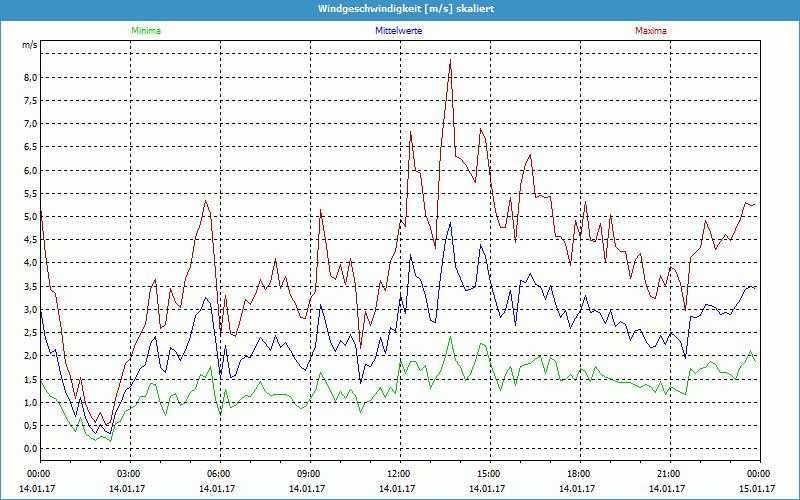Click the 5,5 y-axis value
The height and width of the screenshot is (500, 800).
(31, 193)
